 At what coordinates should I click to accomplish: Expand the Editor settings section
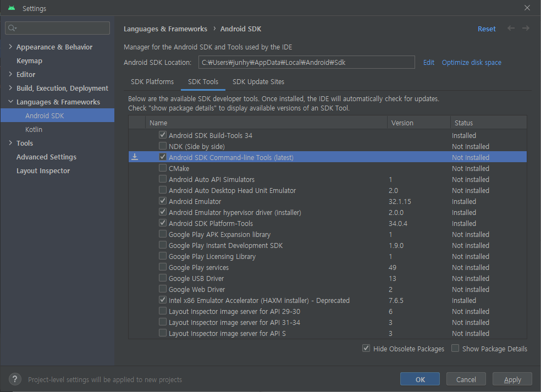[10, 74]
